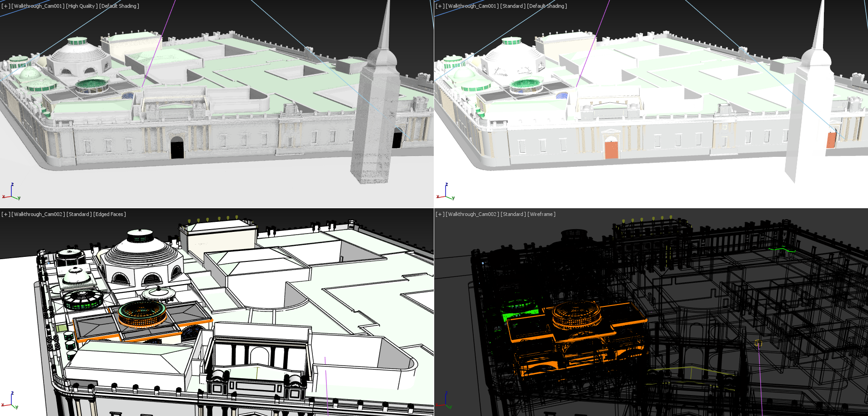Click axis tripod in top-right viewport
The height and width of the screenshot is (416, 868).
click(446, 193)
